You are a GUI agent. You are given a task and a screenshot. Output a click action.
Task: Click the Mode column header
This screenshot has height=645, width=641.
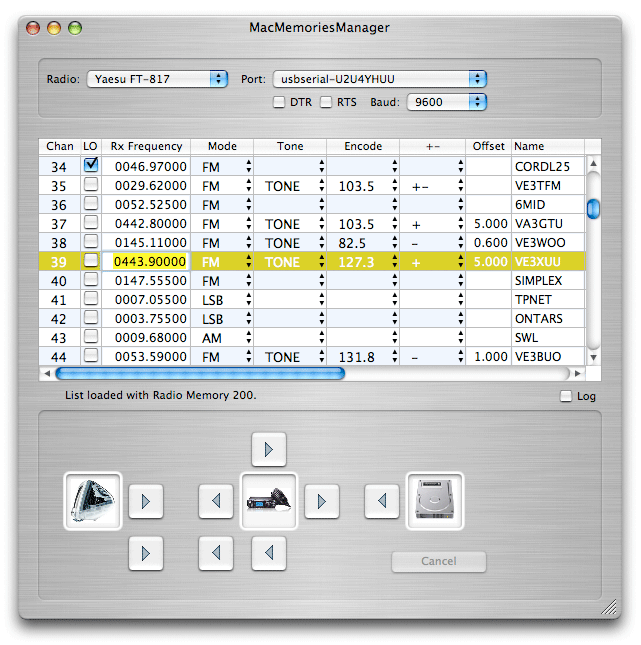pos(222,146)
